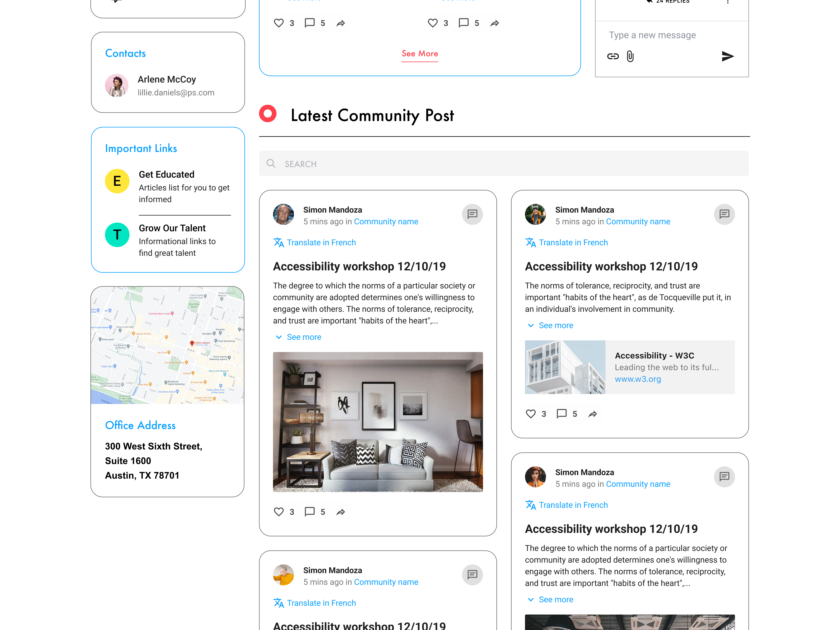Like the post containing the W3C link

point(531,414)
